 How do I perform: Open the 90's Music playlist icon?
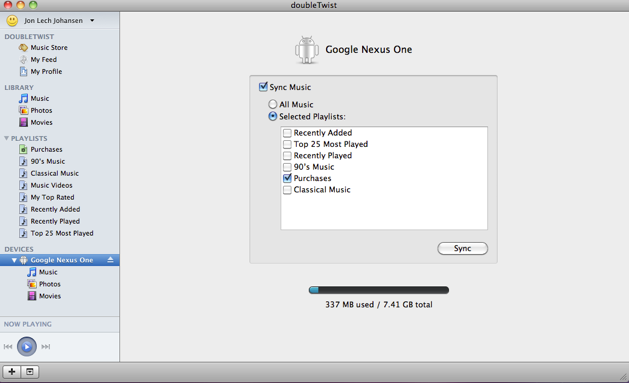coord(23,161)
